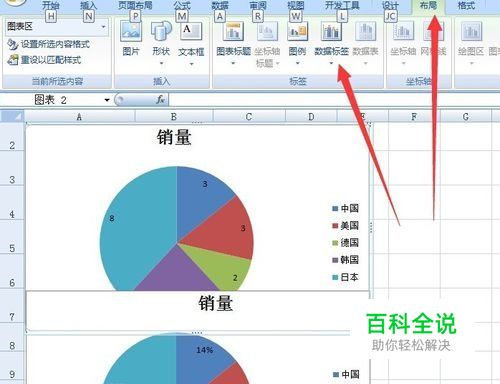
Task: Switch to the Design (设计) tab
Action: (x=390, y=5)
